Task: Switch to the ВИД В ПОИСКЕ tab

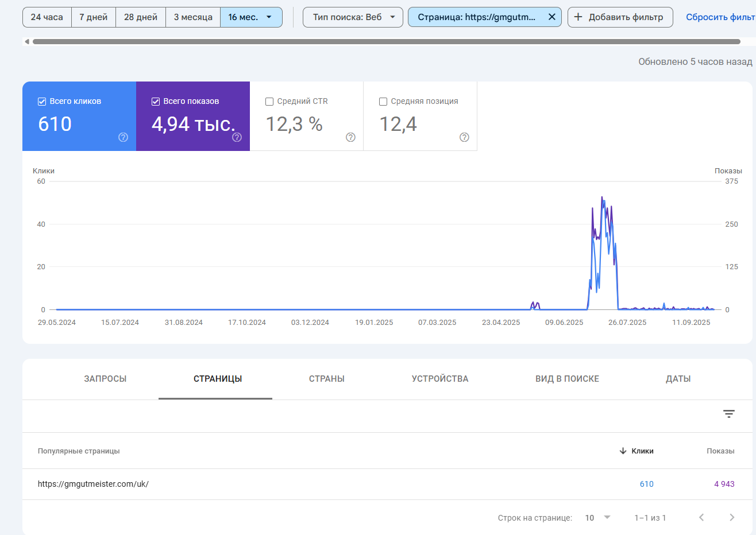Action: click(x=567, y=379)
